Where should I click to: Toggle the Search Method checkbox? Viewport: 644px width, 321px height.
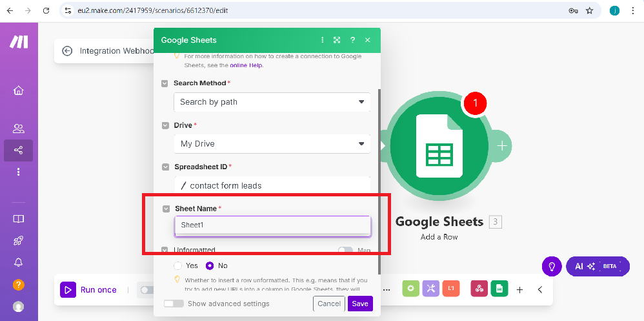165,83
